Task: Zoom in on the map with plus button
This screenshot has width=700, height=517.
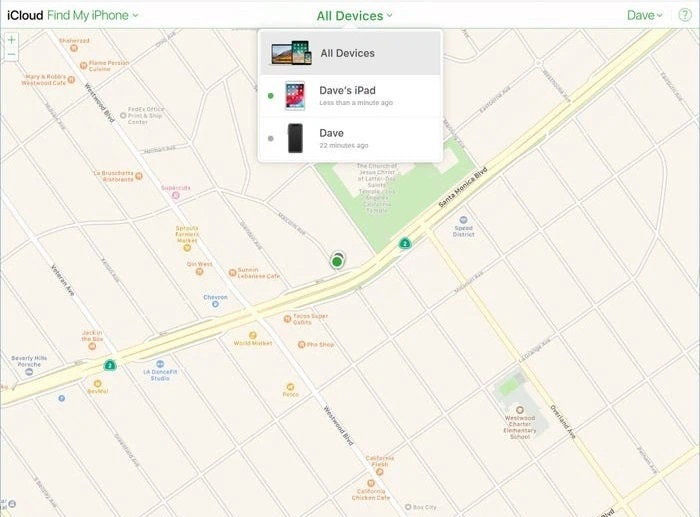Action: [11, 41]
